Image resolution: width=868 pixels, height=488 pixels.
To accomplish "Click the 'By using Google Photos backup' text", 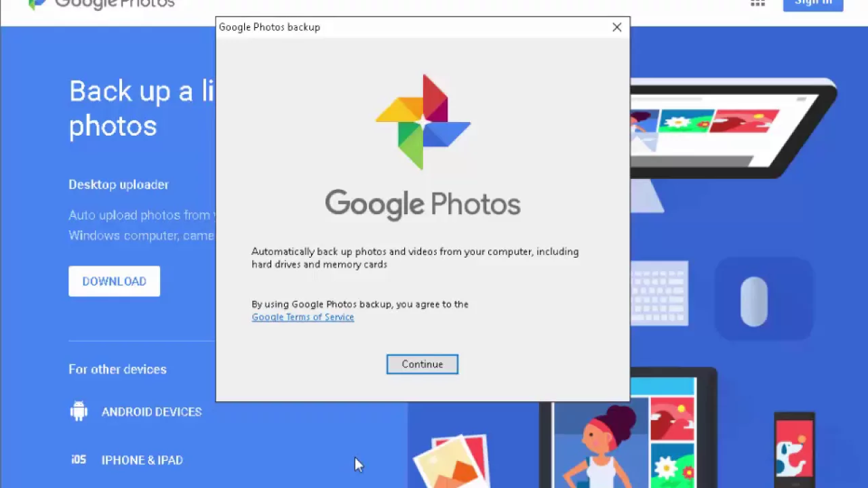I will pos(360,304).
